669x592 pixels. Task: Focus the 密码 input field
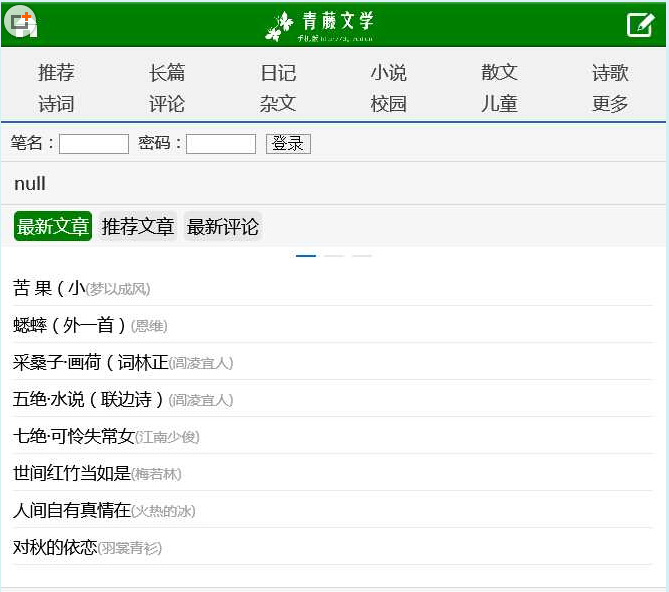(221, 144)
